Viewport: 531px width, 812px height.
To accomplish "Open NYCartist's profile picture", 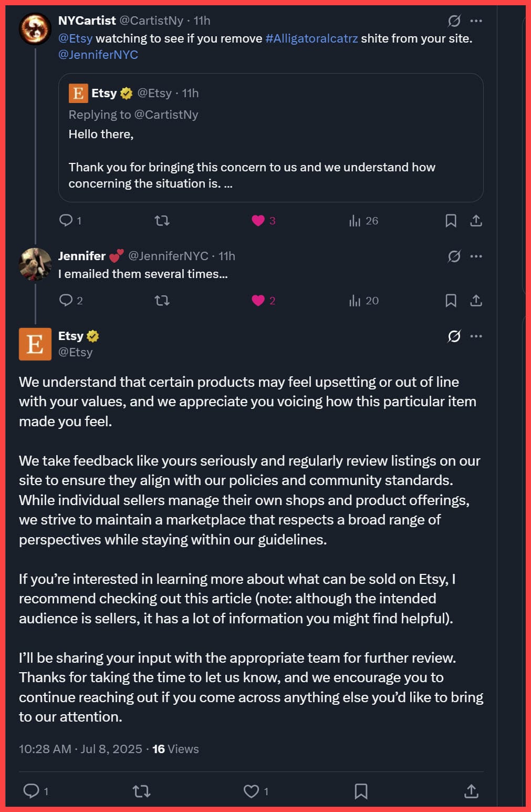I will (35, 28).
